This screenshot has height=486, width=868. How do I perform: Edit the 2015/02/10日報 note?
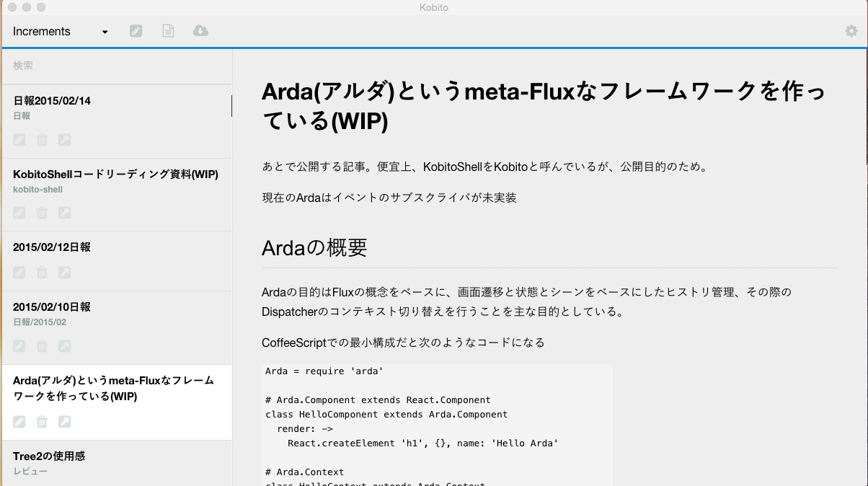point(19,346)
